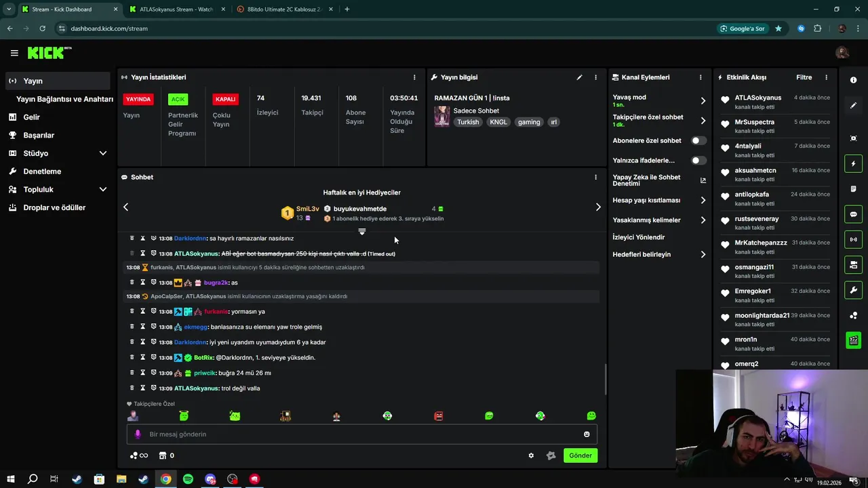Click the info icon in right rail
The width and height of the screenshot is (868, 488).
(x=853, y=80)
